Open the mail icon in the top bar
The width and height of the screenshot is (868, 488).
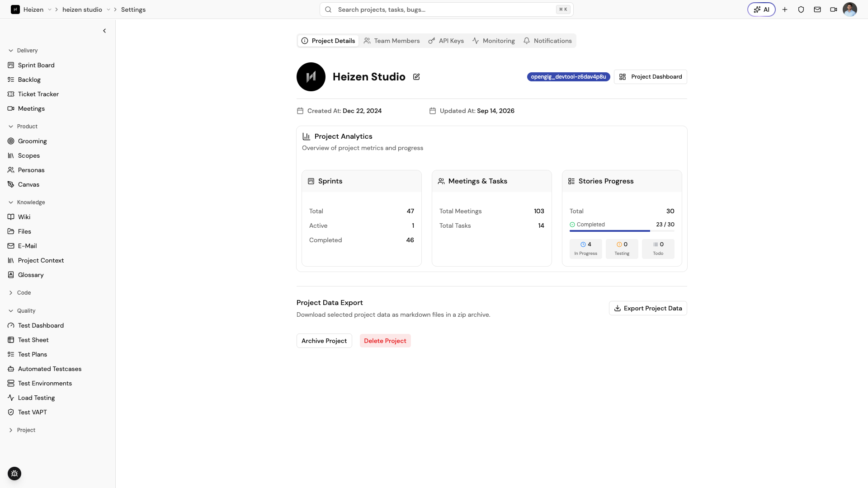pyautogui.click(x=817, y=9)
